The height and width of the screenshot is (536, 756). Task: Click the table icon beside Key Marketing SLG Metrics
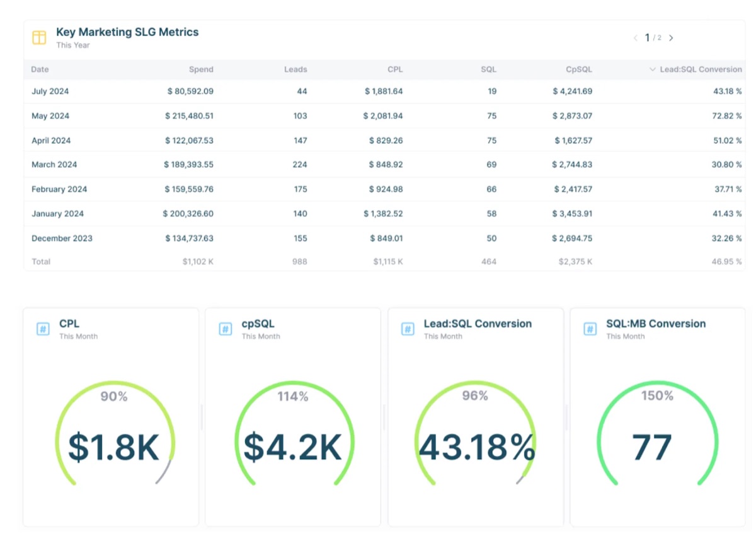[x=39, y=38]
